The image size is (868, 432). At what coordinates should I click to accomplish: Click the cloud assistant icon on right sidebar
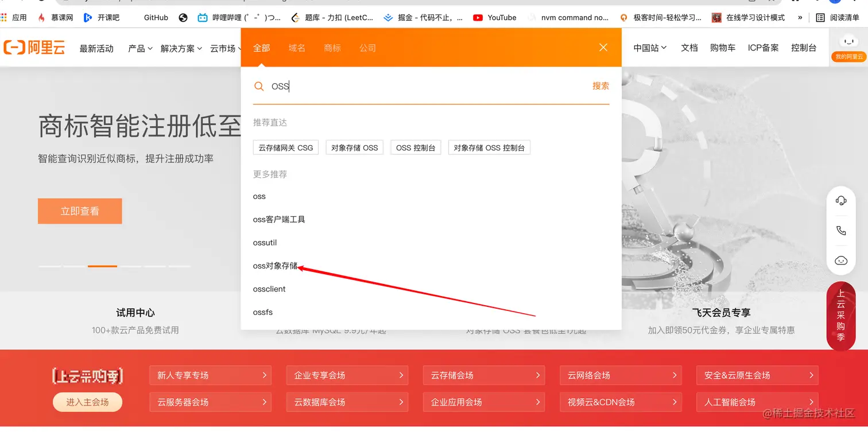(841, 260)
